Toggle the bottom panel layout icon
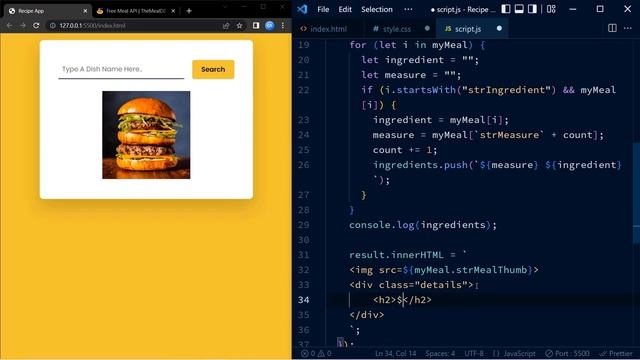The height and width of the screenshot is (360, 640). pyautogui.click(x=519, y=9)
